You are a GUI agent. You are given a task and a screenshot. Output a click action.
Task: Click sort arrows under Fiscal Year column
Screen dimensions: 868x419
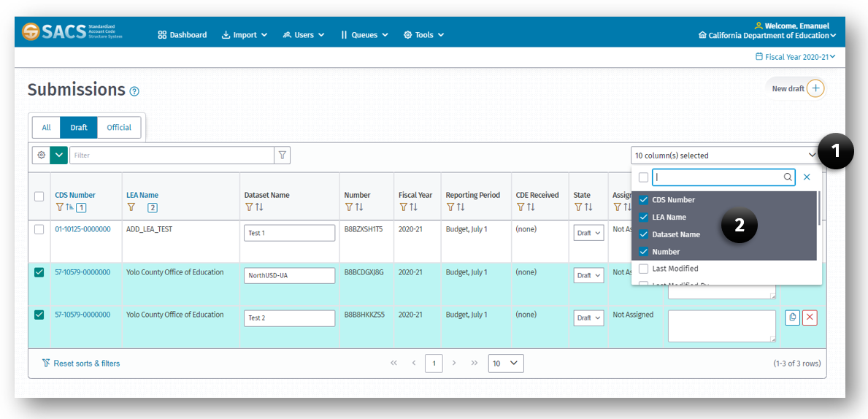[x=413, y=207]
